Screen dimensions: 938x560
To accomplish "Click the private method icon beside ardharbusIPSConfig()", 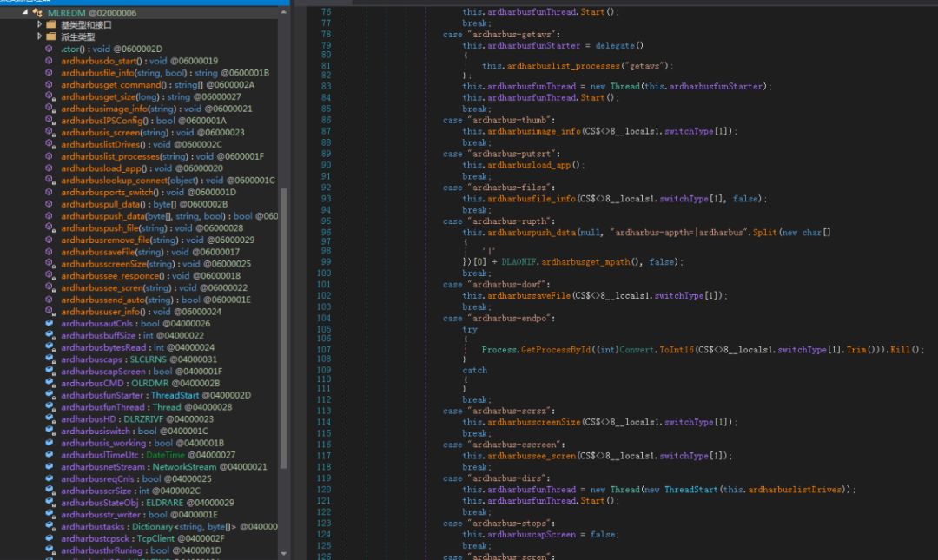I will click(50, 121).
